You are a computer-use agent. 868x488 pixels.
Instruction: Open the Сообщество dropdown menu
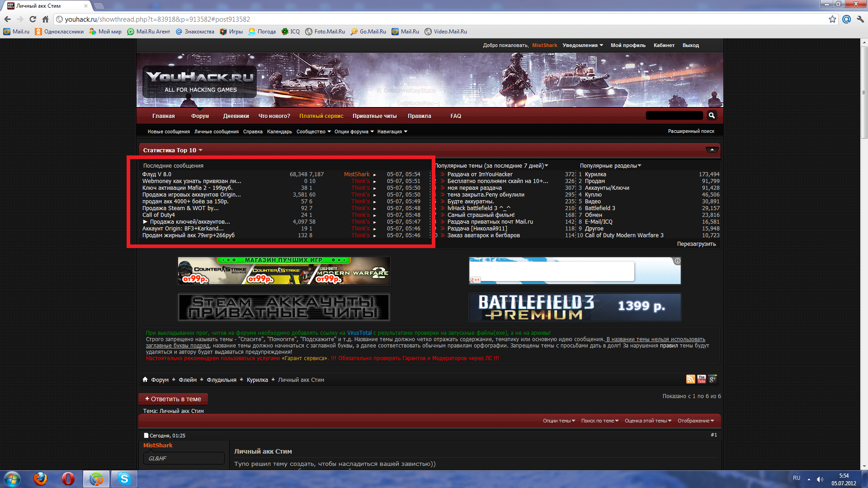tap(314, 131)
